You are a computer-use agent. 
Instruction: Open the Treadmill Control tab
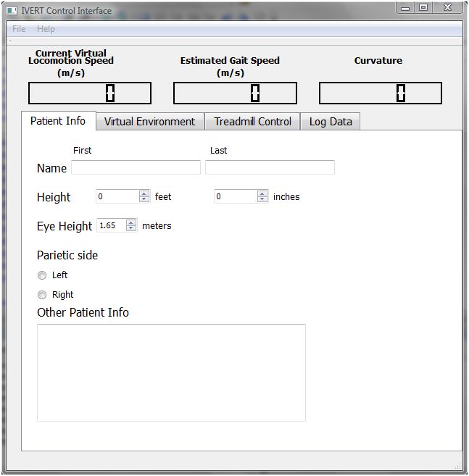[252, 122]
